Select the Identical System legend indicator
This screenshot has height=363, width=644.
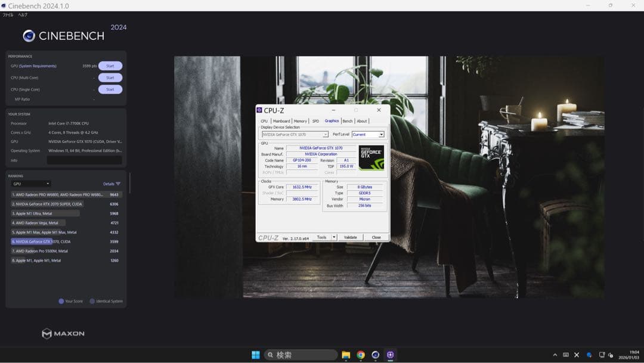pyautogui.click(x=92, y=301)
